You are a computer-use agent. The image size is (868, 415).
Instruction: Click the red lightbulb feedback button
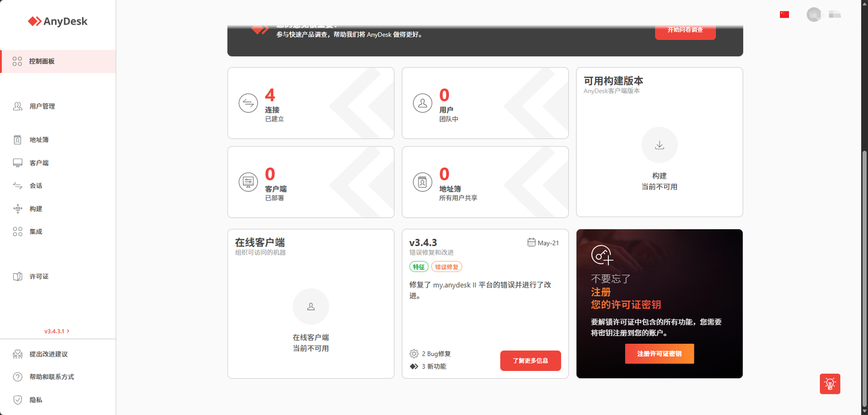click(x=830, y=384)
